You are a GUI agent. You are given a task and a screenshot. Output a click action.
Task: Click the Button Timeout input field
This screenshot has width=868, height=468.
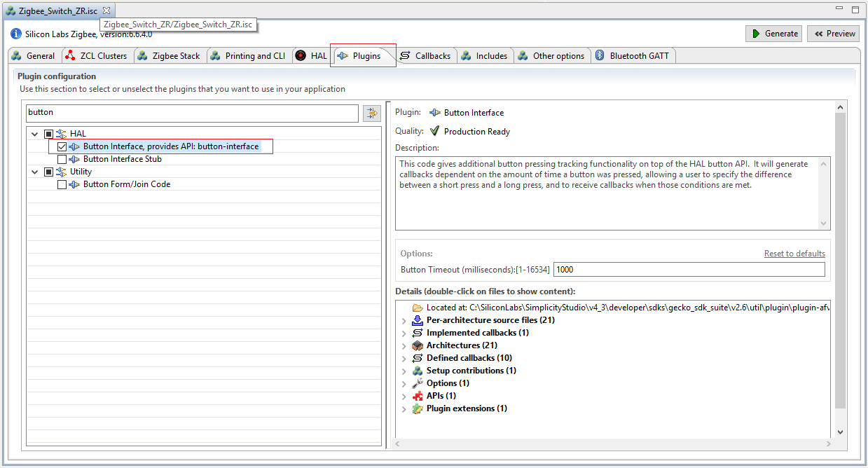pyautogui.click(x=689, y=269)
